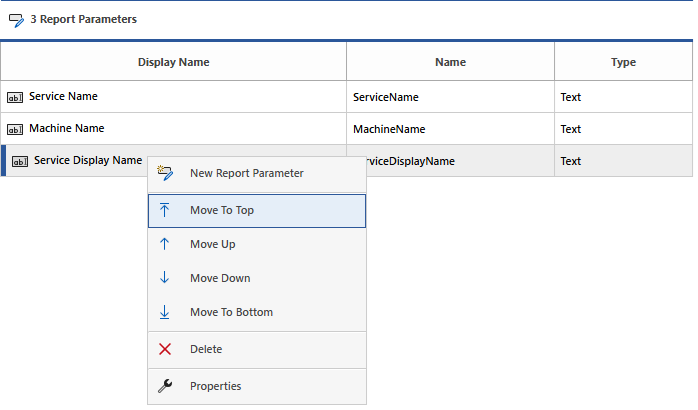
Task: Select Delete in the context menu
Action: [206, 349]
